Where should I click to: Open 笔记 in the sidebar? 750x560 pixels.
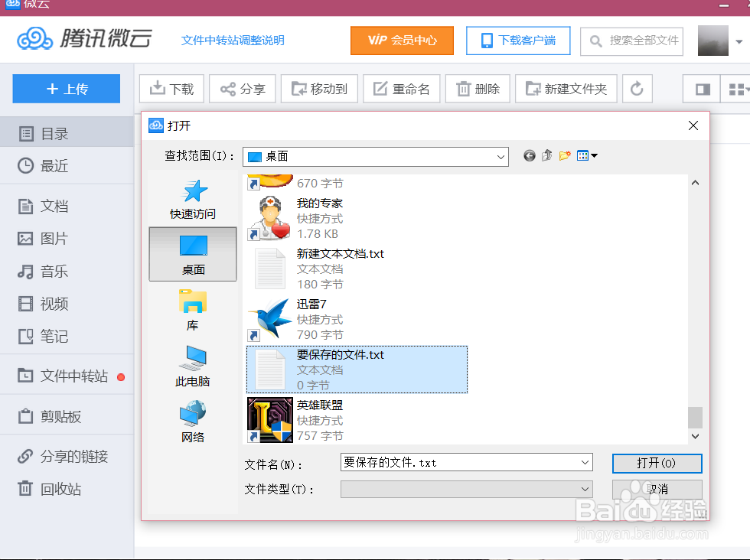point(67,336)
